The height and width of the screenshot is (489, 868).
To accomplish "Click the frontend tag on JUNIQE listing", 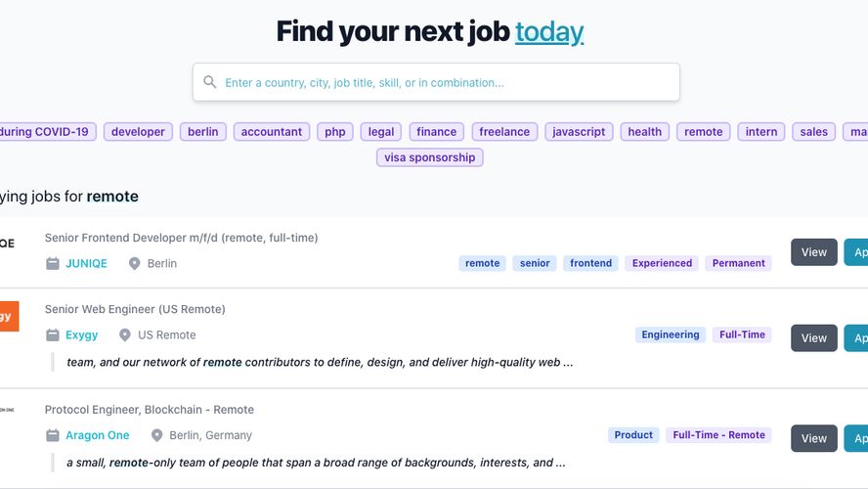I will click(590, 263).
